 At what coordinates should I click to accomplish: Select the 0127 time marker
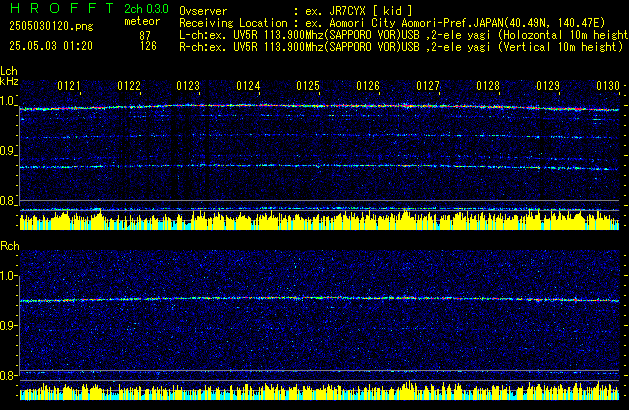pos(428,86)
